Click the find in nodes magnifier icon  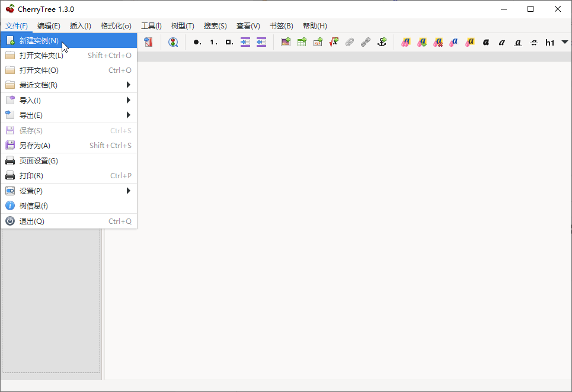tap(173, 42)
